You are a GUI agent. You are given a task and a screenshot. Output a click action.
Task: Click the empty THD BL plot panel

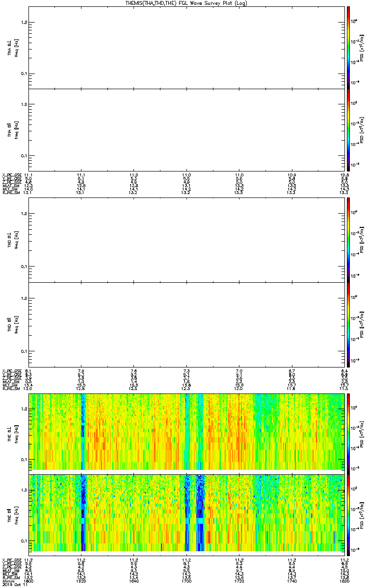coord(186,240)
